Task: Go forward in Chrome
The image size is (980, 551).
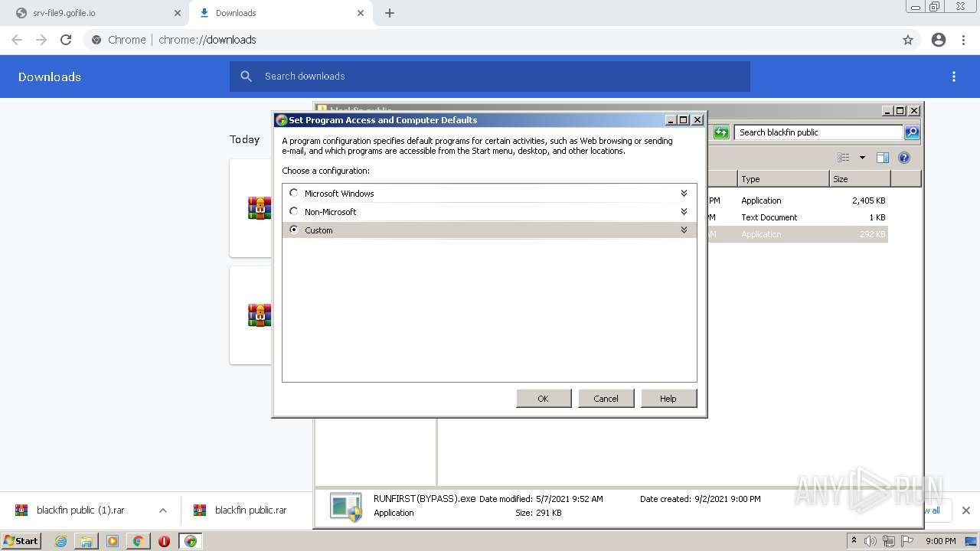Action: [x=41, y=40]
